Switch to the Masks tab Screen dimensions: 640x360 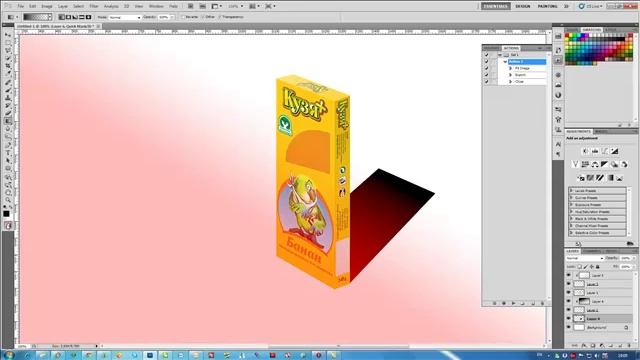tap(601, 131)
